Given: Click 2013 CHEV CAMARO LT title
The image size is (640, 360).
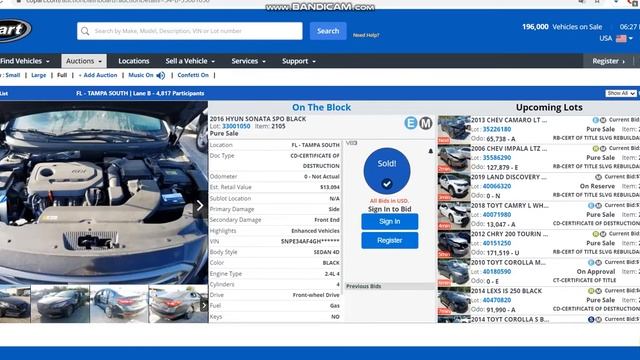Looking at the screenshot, I should [x=509, y=120].
